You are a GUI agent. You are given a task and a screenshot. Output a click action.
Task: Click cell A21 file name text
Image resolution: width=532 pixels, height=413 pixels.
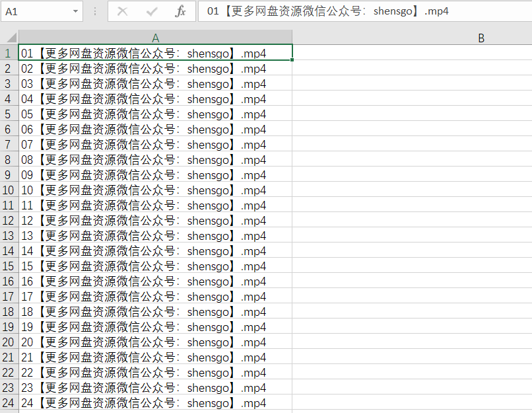(143, 357)
